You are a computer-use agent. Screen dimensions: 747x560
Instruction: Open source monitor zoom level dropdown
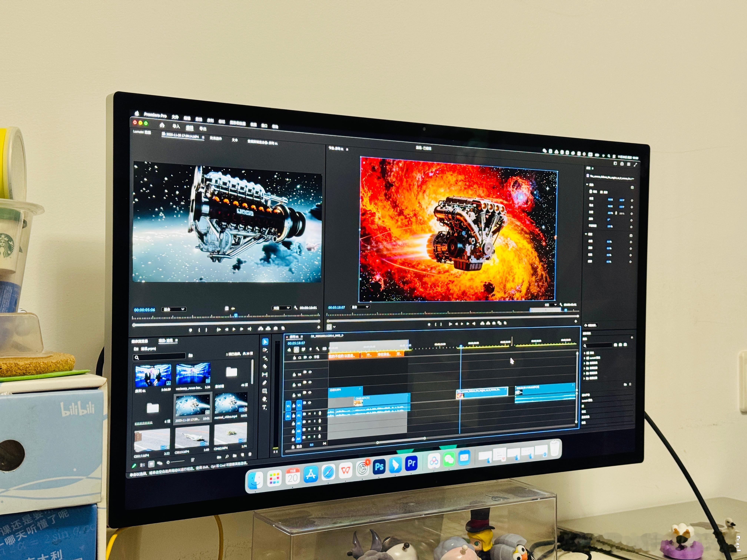pos(174,309)
